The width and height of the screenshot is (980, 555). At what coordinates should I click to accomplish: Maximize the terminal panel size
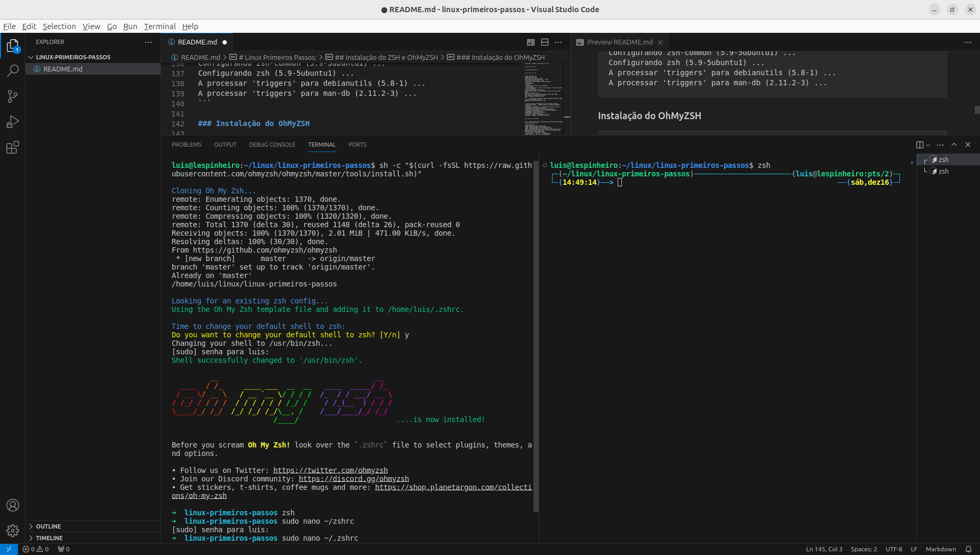pos(954,145)
